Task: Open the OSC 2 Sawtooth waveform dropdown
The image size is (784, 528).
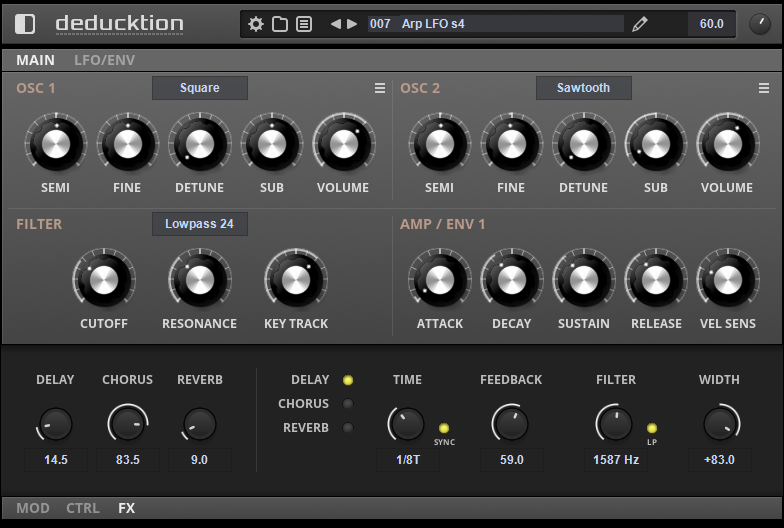Action: (584, 88)
